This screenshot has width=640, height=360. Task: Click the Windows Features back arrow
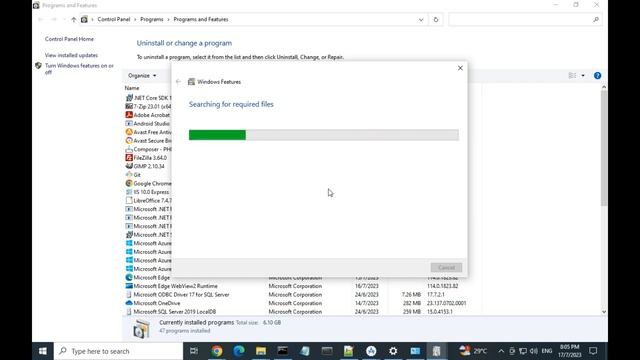[178, 82]
